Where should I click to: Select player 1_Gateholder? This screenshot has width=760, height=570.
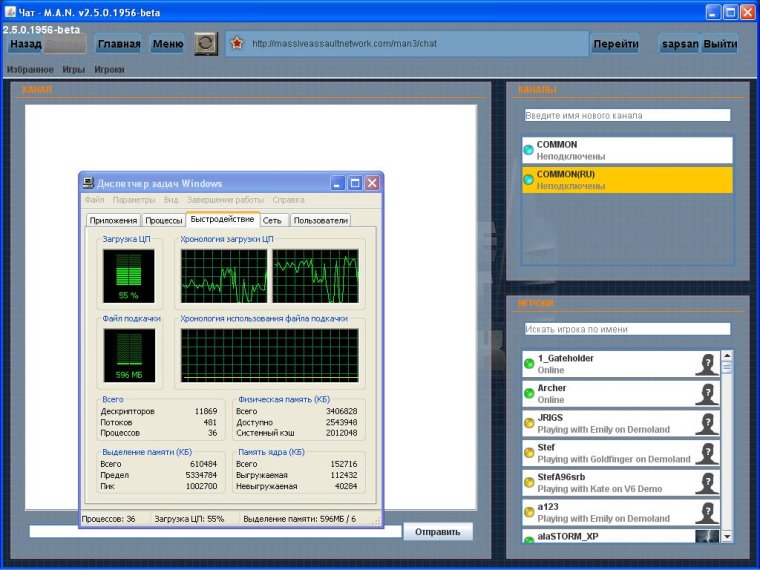[x=621, y=364]
